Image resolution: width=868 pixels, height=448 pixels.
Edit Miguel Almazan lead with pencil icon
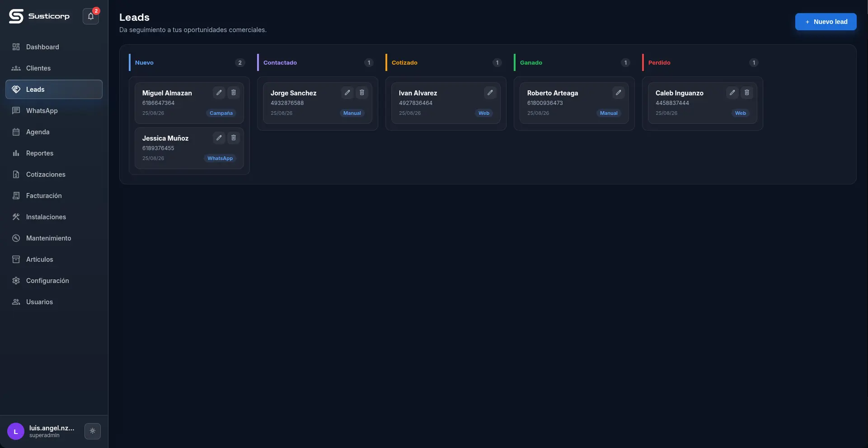(x=219, y=93)
